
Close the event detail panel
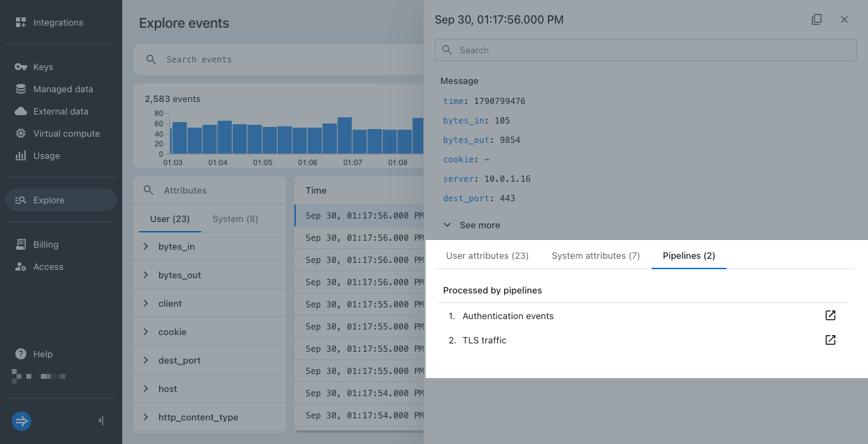tap(844, 19)
